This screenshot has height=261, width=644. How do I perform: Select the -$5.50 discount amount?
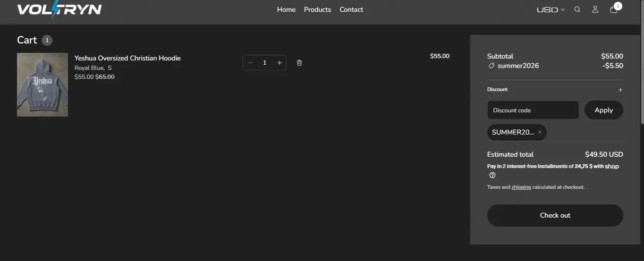click(x=613, y=66)
